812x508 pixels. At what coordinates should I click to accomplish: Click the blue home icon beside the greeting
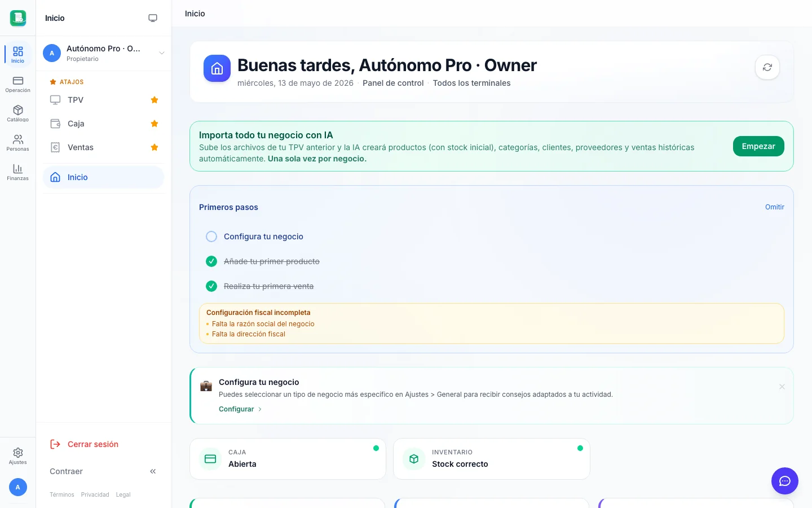tap(217, 68)
